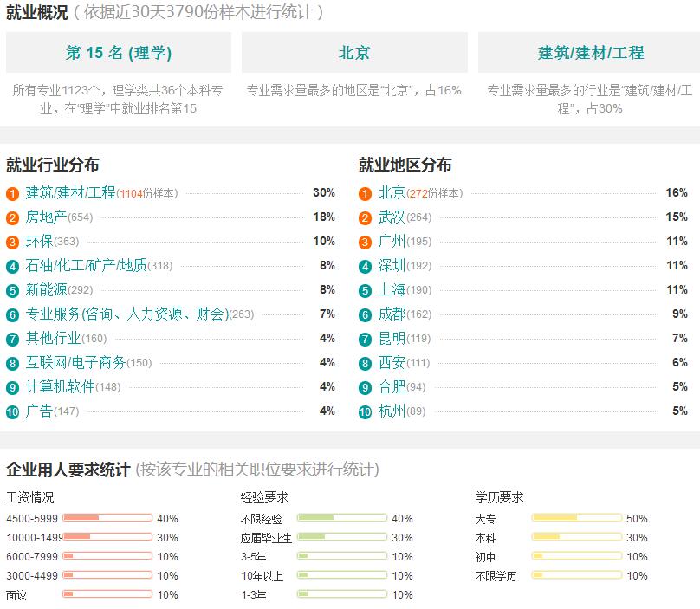Open the 第 15 名 (理学) ranking header

coord(119,53)
